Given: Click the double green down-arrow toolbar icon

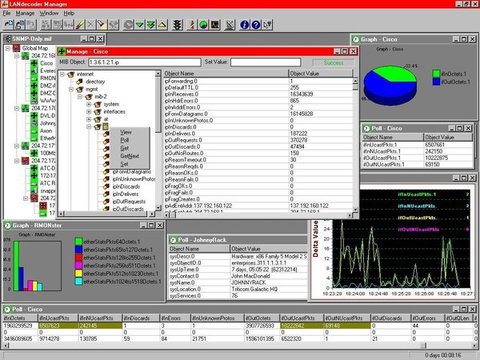Looking at the screenshot, I should [151, 25].
